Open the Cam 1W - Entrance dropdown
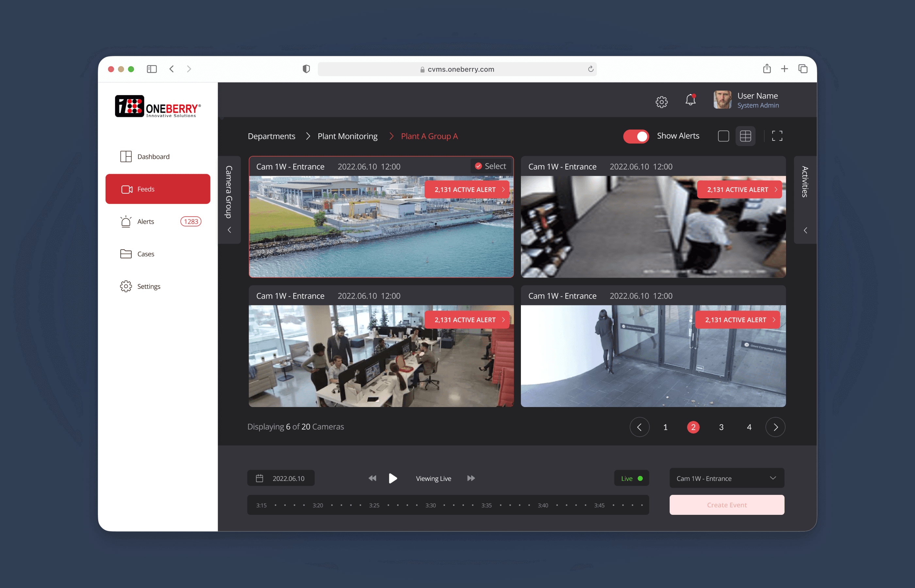This screenshot has width=915, height=588. 727,478
